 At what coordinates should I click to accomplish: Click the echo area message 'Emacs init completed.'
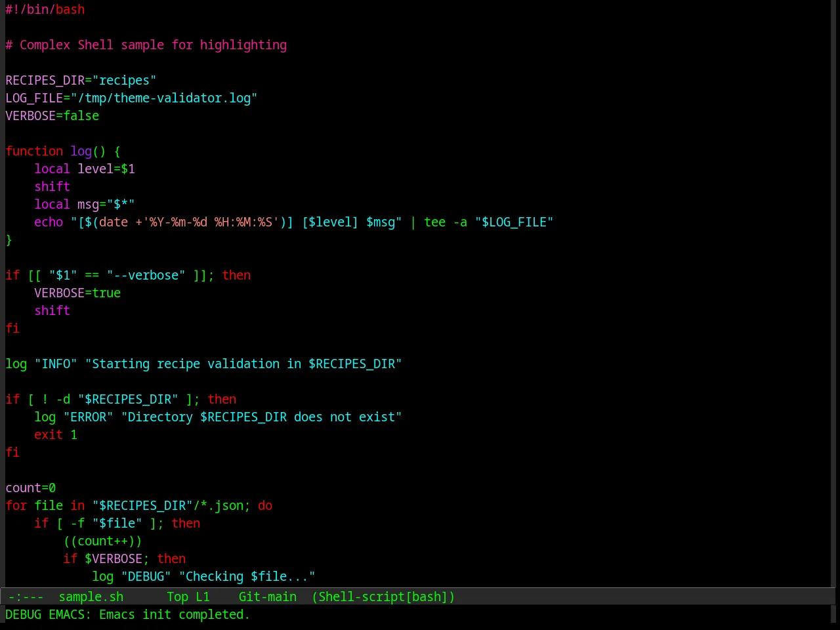point(174,614)
